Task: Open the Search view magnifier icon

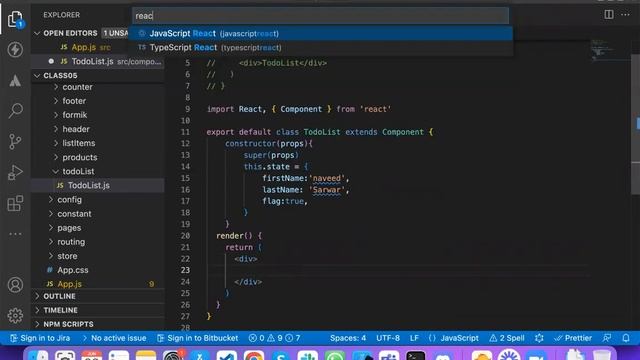Action: (15, 111)
